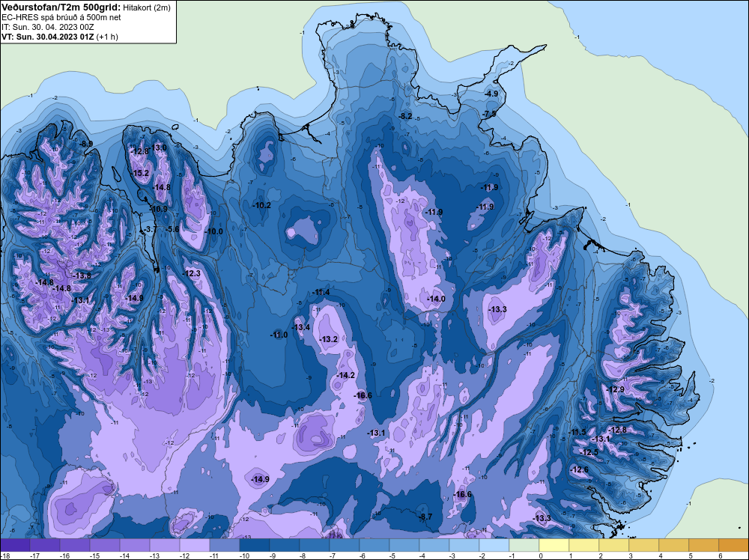Select the -11.4 temperature label
Viewport: 749px width, 560px height.
click(321, 292)
